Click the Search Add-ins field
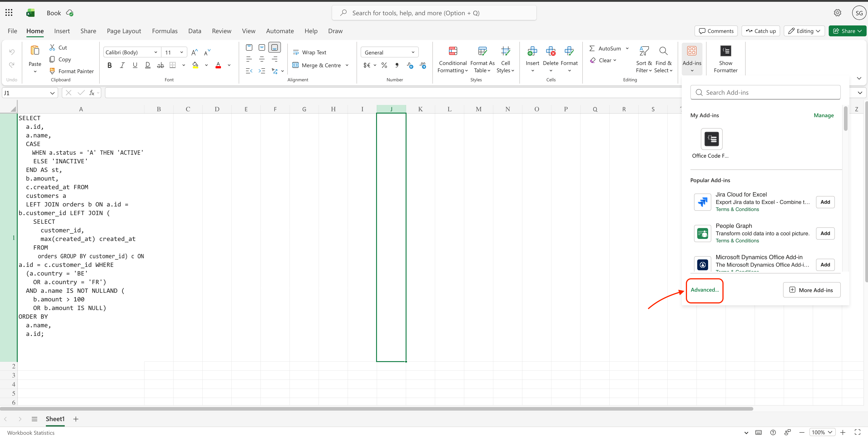This screenshot has width=868, height=437. pos(765,92)
